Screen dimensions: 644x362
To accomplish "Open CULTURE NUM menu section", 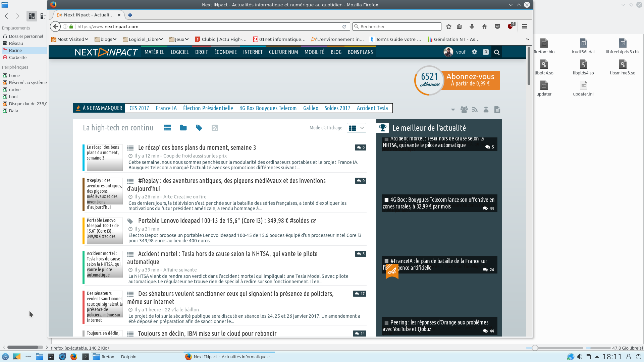I will coord(283,52).
